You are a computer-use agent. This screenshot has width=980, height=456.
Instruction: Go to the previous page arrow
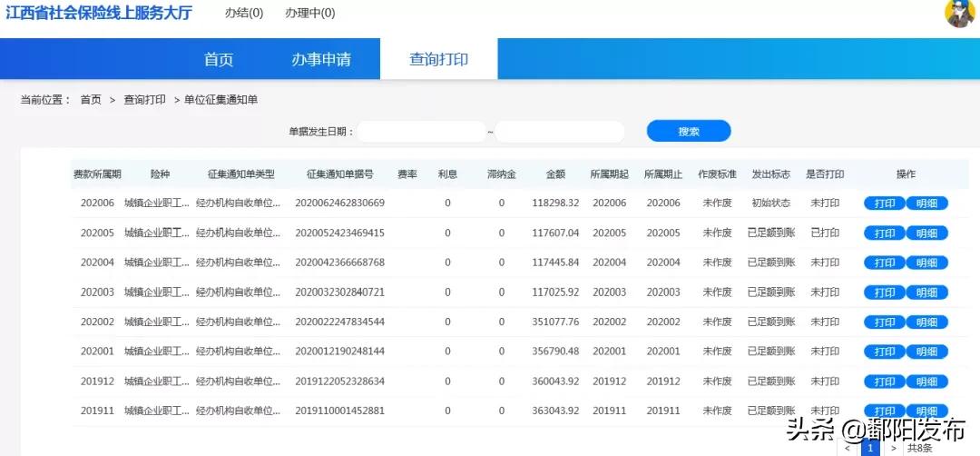coord(847,448)
